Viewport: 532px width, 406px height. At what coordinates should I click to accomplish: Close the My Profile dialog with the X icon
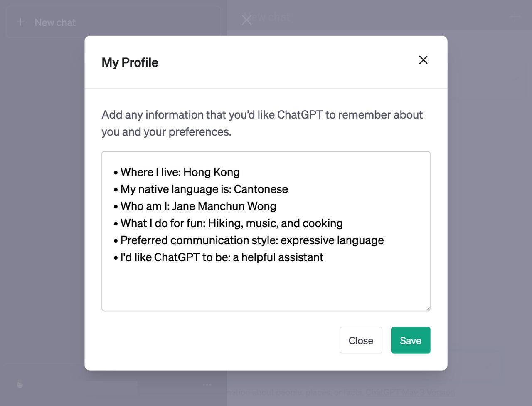[423, 60]
